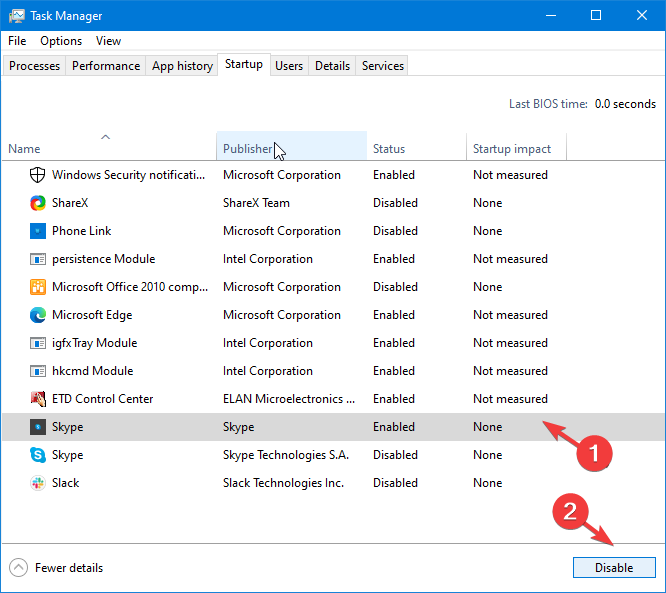This screenshot has height=593, width=666.
Task: Select the ETD Control Center name text
Action: pyautogui.click(x=102, y=399)
